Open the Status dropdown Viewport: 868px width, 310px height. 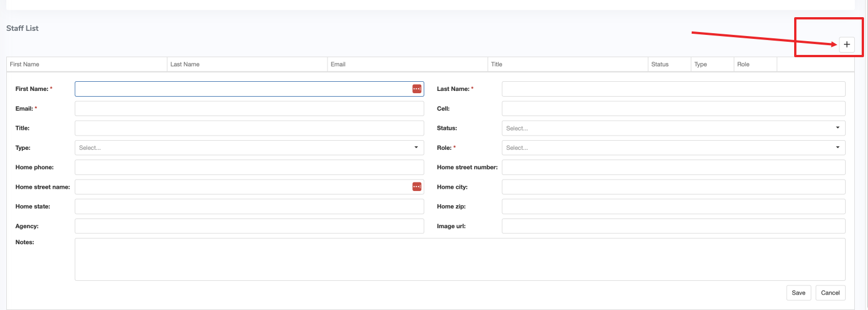point(673,128)
